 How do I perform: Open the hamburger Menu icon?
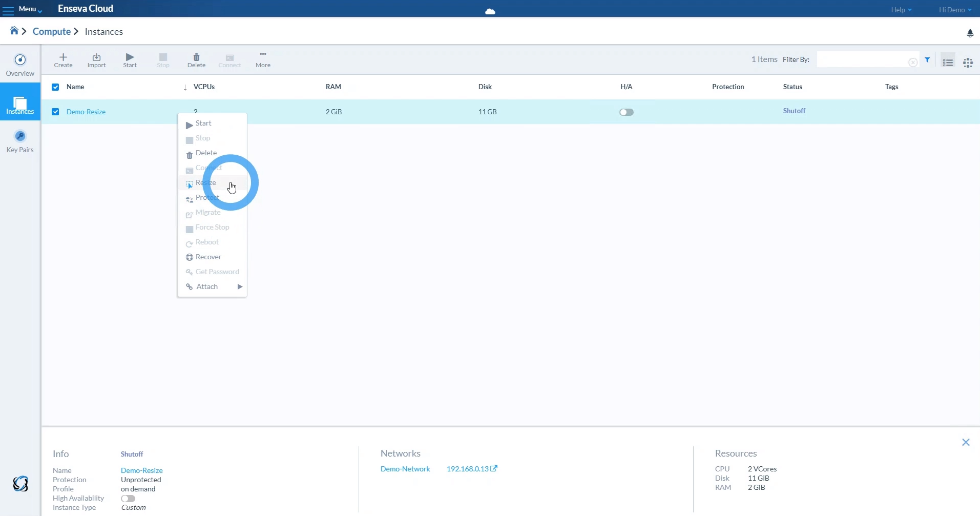click(x=8, y=10)
